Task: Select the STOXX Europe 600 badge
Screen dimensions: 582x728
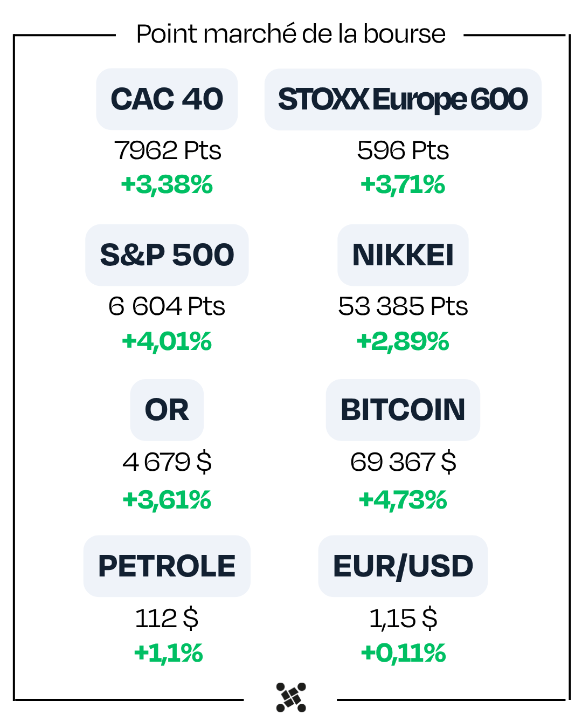Action: click(403, 99)
